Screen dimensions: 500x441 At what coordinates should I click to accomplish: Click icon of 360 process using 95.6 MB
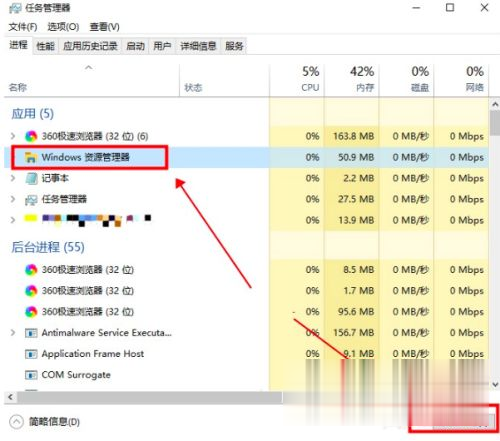(x=31, y=312)
